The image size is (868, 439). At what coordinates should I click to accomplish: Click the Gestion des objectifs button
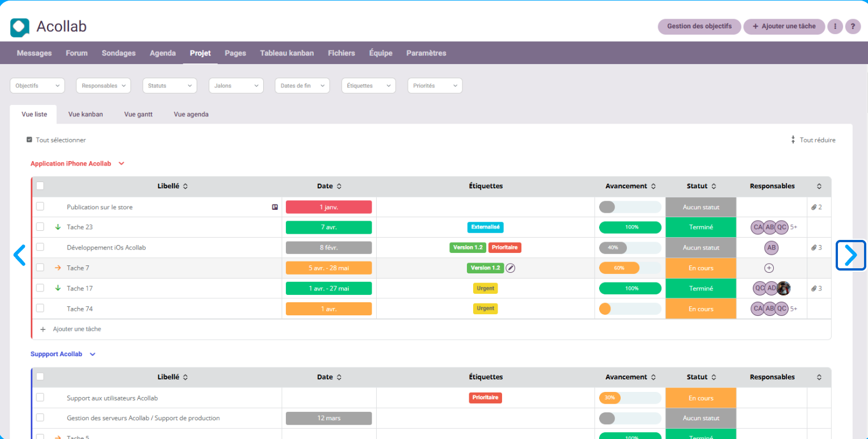point(699,26)
